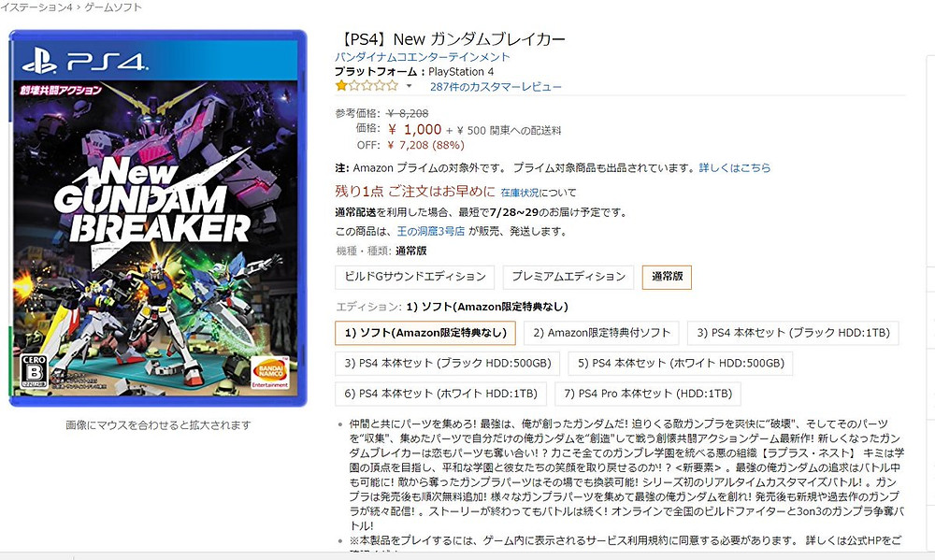Click the star rating icons
This screenshot has width=935, height=560.
click(367, 86)
